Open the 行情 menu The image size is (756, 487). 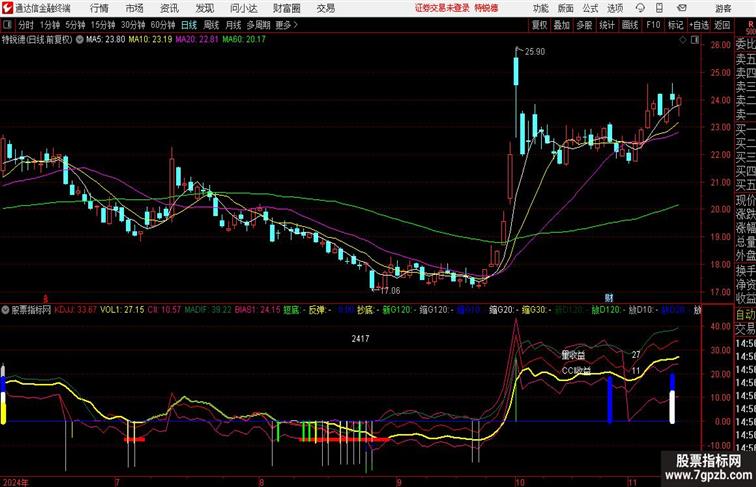point(99,8)
